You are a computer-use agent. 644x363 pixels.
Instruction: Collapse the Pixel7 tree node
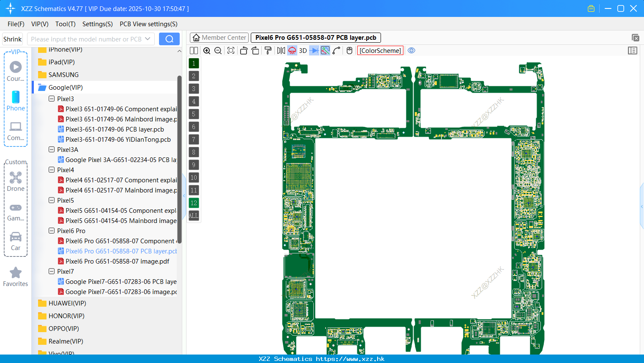(x=52, y=271)
